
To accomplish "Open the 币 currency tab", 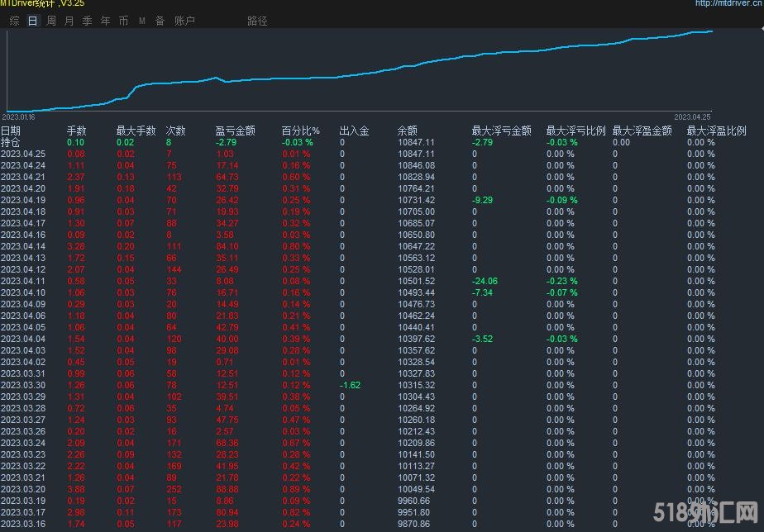I will (123, 21).
